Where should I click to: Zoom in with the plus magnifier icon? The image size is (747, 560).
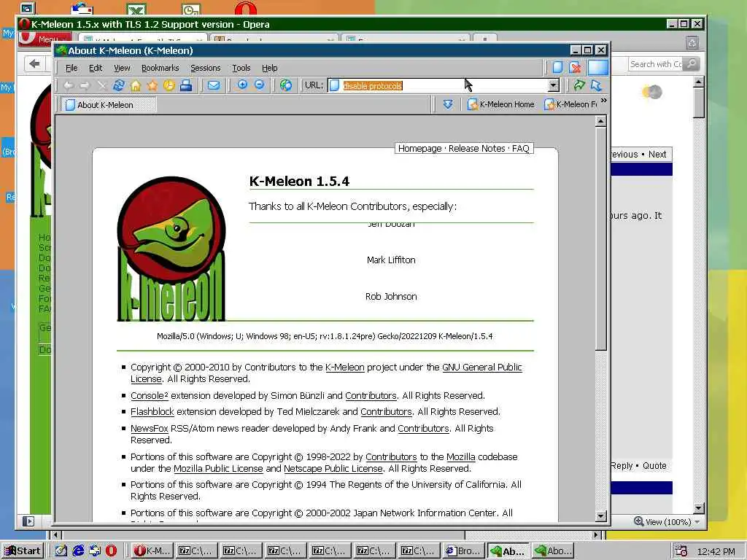click(x=242, y=85)
